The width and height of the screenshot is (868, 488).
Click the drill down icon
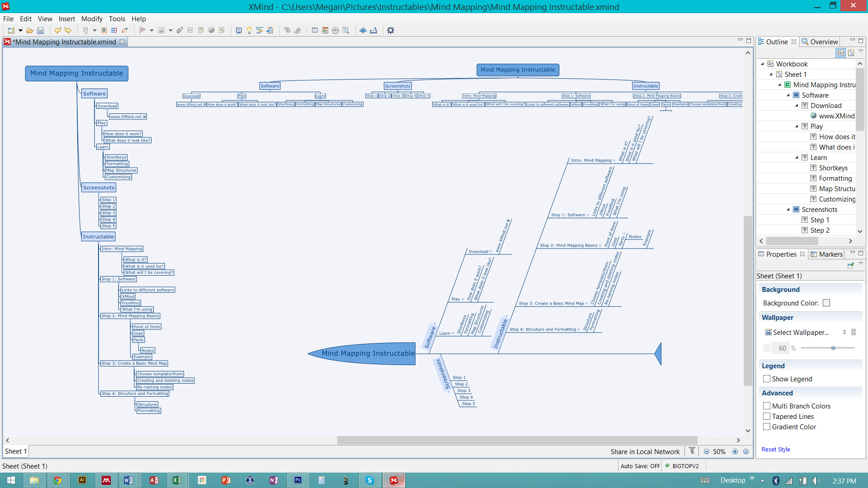[287, 30]
